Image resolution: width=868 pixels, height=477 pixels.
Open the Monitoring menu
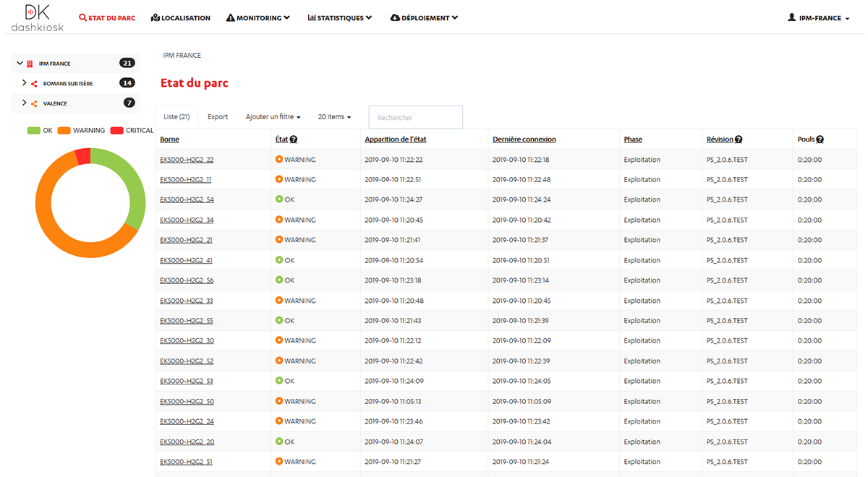tap(258, 18)
